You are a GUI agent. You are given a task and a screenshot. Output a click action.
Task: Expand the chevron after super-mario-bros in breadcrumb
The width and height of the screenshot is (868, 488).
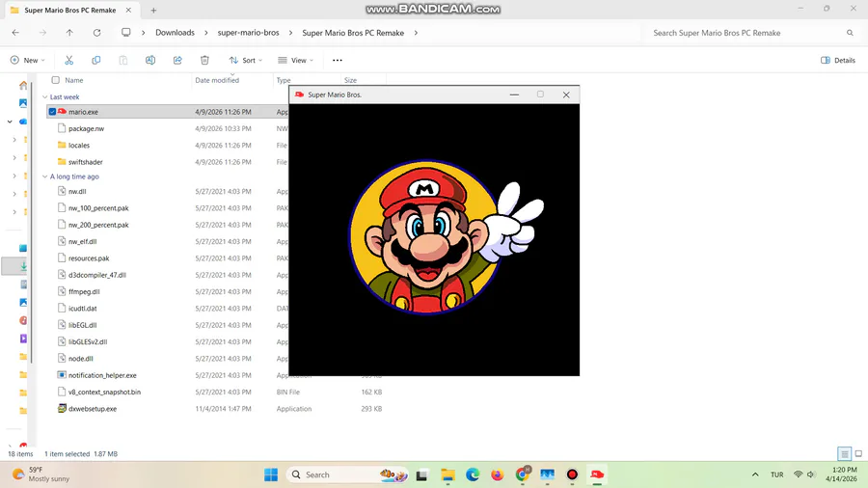point(290,33)
